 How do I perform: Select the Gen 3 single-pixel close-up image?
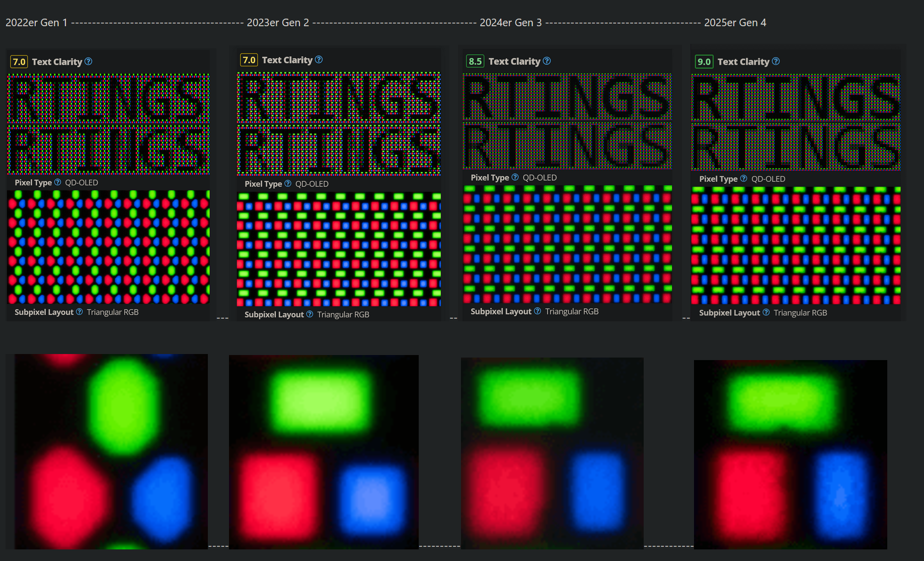552,453
